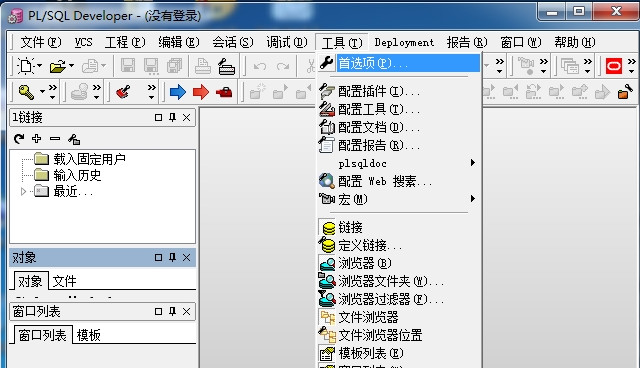Open the New document dropdown arrow
640x368 pixels.
pyautogui.click(x=40, y=65)
